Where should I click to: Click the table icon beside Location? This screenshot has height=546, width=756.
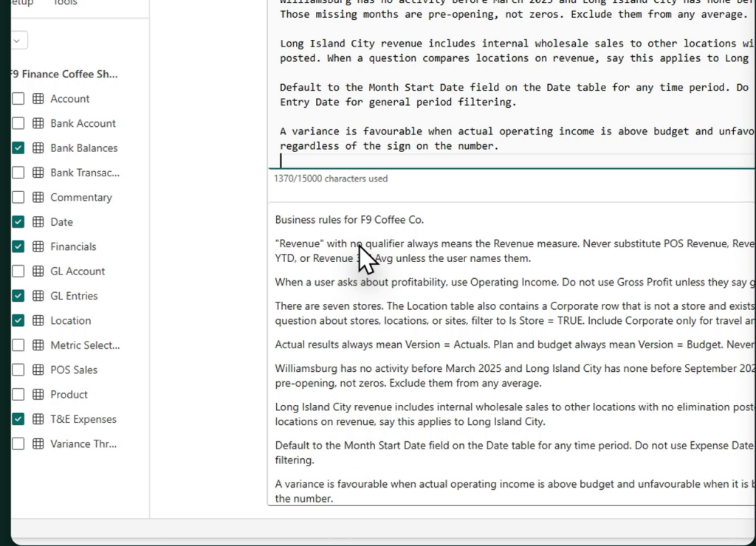(x=38, y=320)
